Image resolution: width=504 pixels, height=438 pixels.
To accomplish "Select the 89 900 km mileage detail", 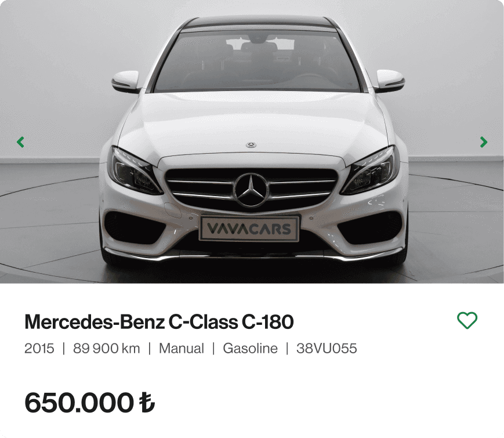I will (x=106, y=348).
